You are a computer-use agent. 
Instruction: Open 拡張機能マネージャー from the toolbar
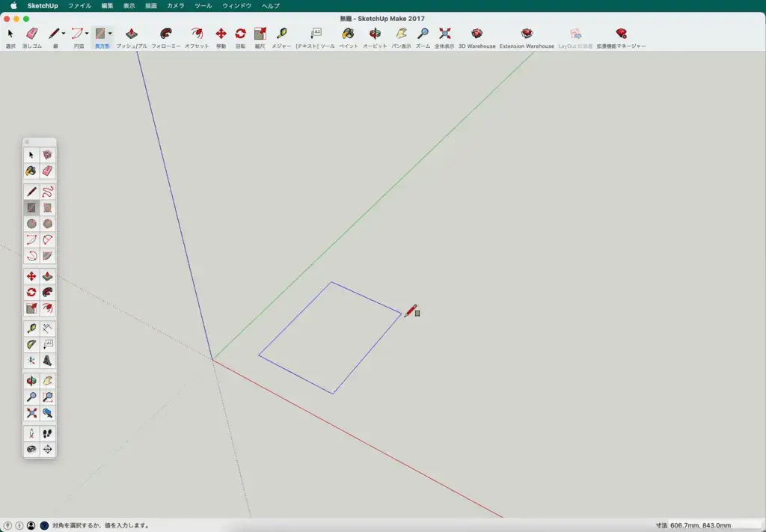(x=621, y=38)
